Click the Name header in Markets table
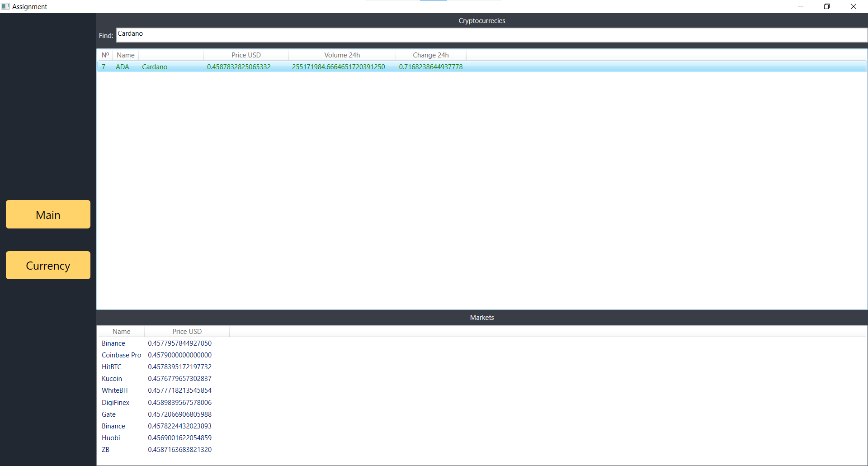Viewport: 868px width, 466px height. coord(121,332)
